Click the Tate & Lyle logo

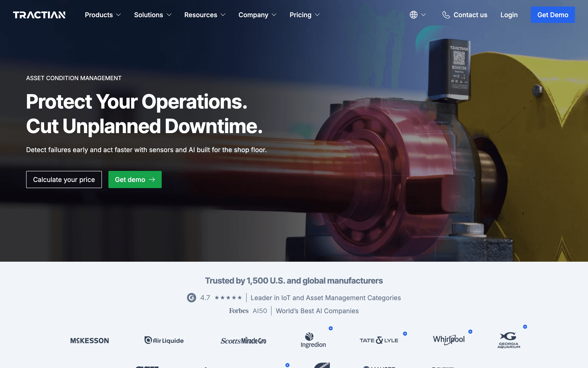tap(379, 340)
